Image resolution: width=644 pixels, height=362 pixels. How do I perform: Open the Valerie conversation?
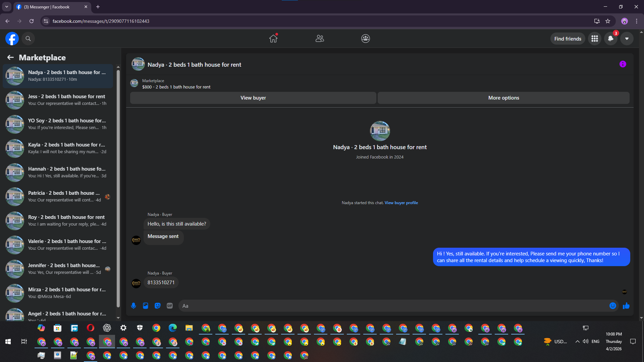point(58,245)
